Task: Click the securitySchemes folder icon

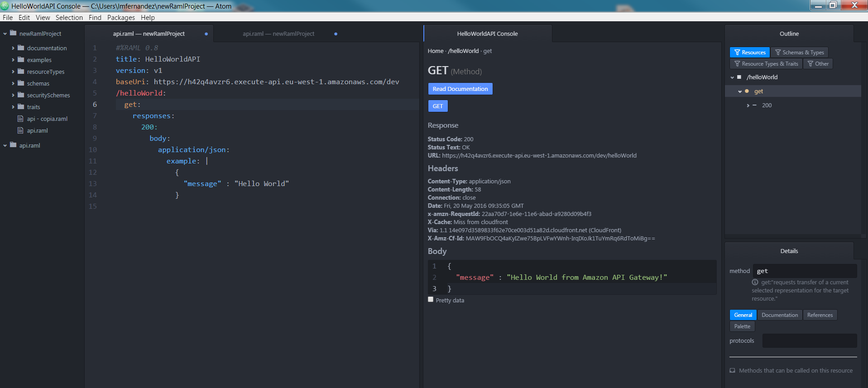Action: 21,95
